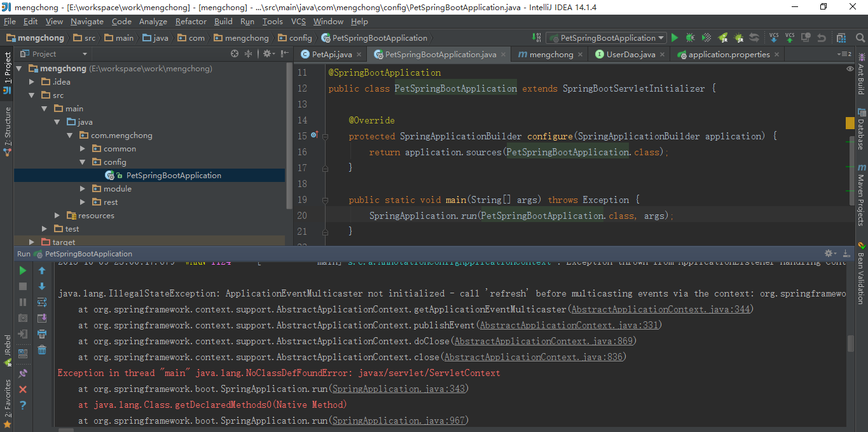Viewport: 868px width, 432px height.
Task: Open Run panel help question mark
Action: tap(23, 405)
